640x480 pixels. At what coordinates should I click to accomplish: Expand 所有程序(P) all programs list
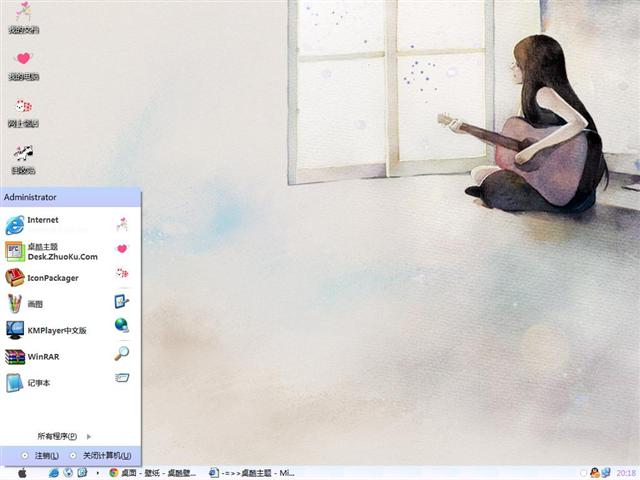coord(64,436)
